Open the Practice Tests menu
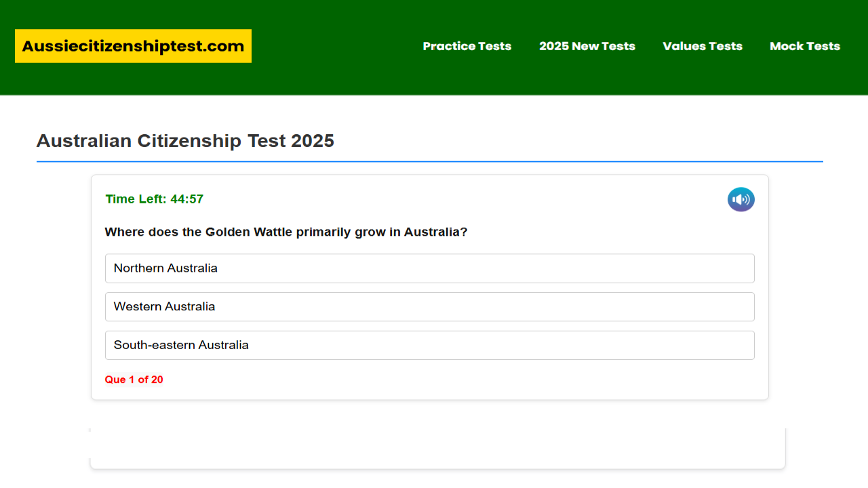 pos(467,46)
